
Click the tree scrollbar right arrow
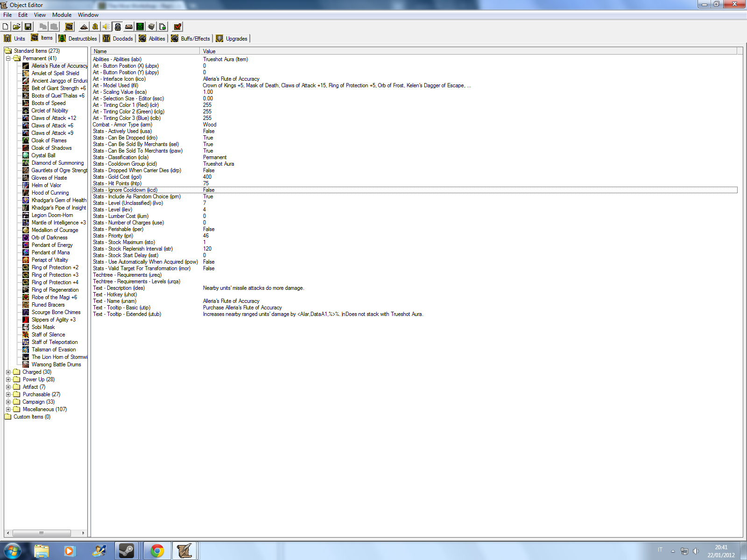point(84,533)
